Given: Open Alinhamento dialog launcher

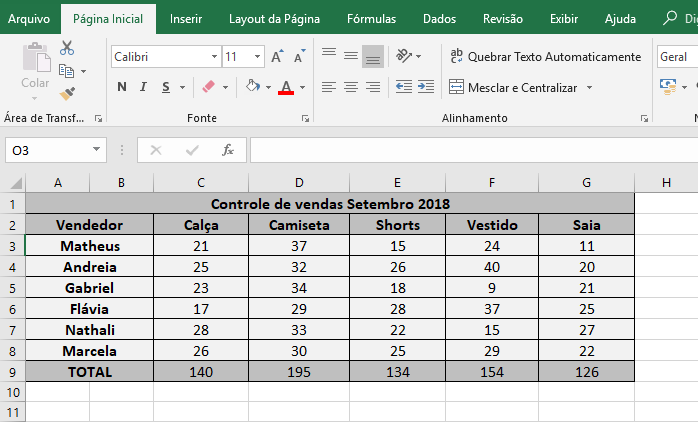Looking at the screenshot, I should click(644, 118).
